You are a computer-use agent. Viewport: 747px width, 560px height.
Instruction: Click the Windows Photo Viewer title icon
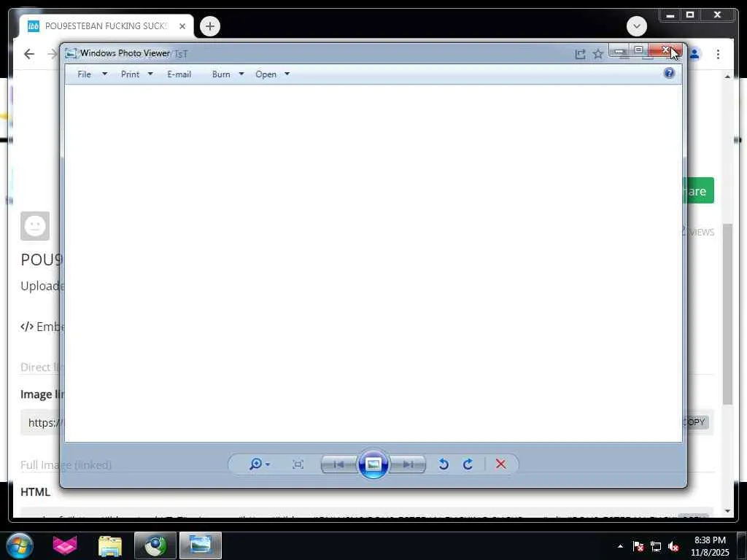click(x=71, y=53)
